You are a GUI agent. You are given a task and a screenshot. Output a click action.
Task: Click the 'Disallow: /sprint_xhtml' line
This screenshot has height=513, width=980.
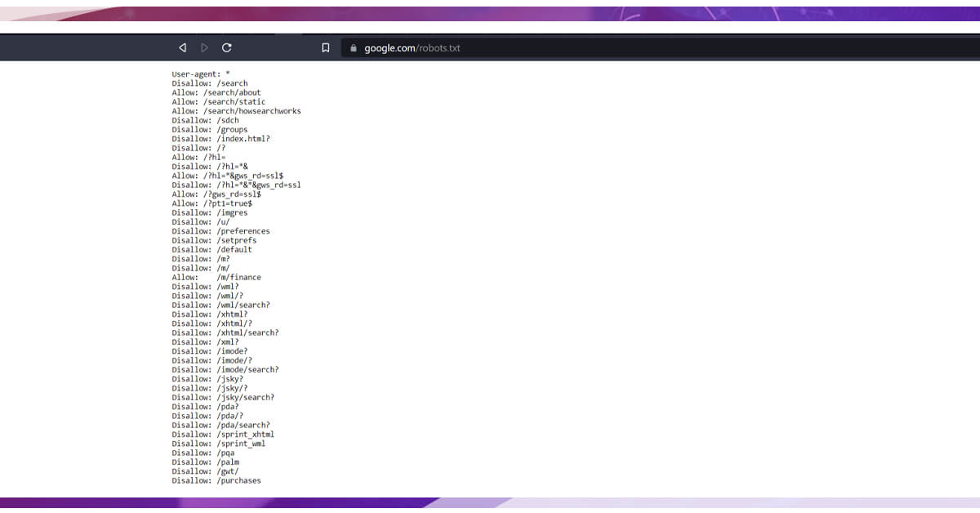tap(223, 435)
